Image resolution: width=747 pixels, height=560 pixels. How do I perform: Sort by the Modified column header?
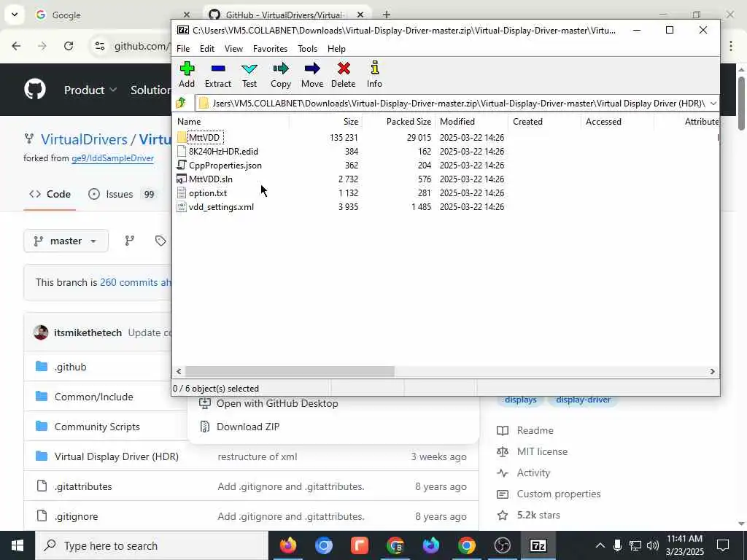(471, 122)
